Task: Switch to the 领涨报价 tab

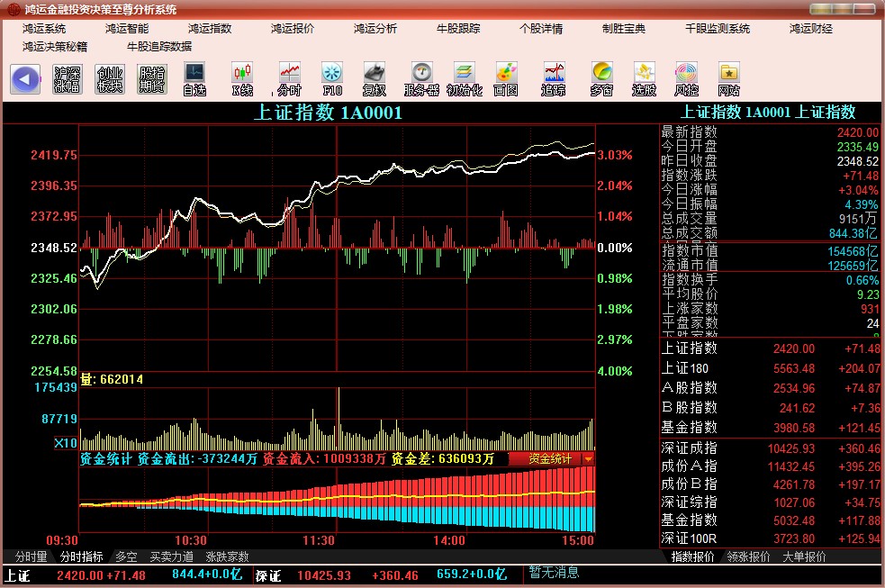Action: point(748,557)
